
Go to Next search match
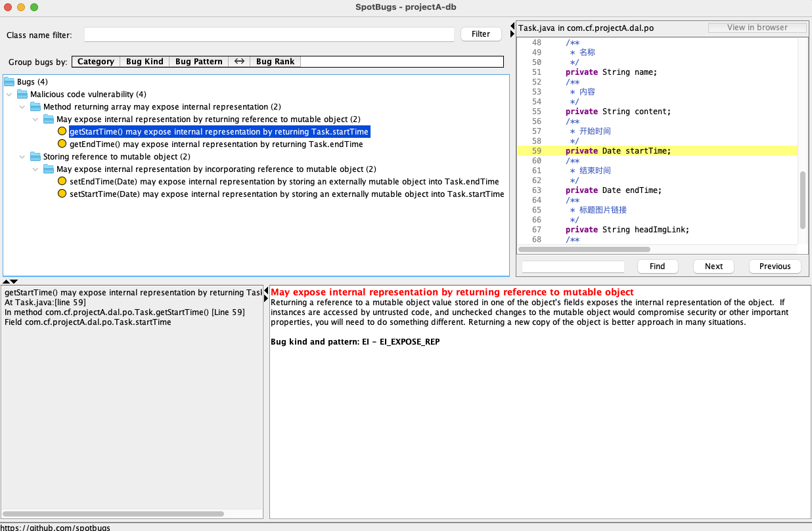point(713,266)
